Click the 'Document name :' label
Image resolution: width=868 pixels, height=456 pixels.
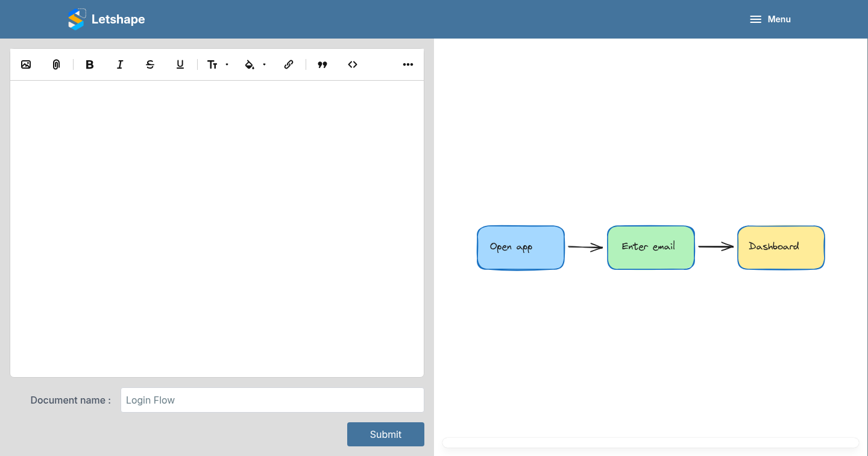pyautogui.click(x=71, y=400)
